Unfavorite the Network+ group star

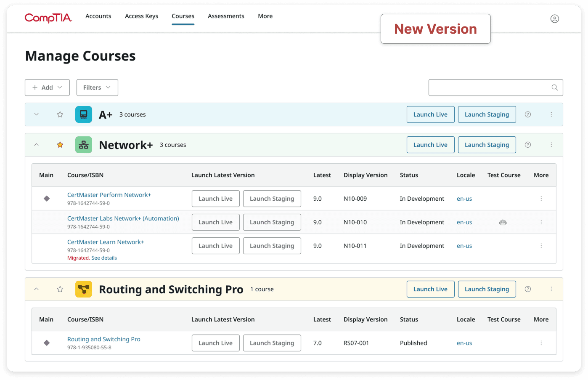coord(60,145)
